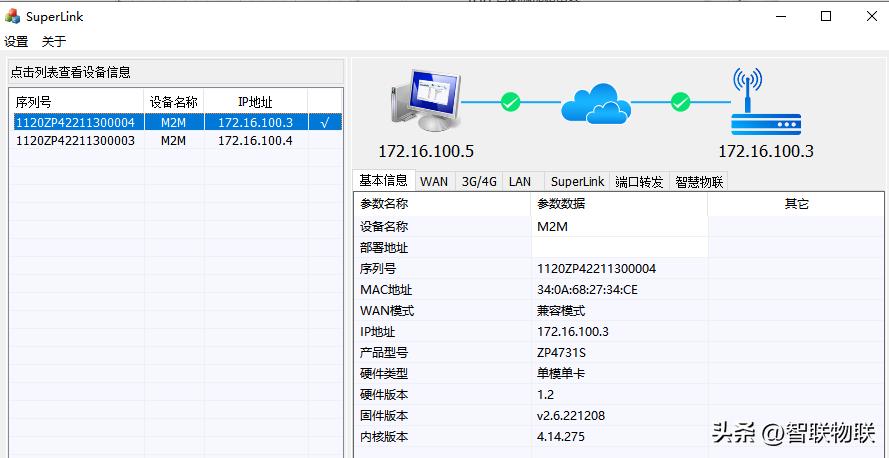This screenshot has height=458, width=889.
Task: Click green check between computer and cloud
Action: [x=510, y=102]
